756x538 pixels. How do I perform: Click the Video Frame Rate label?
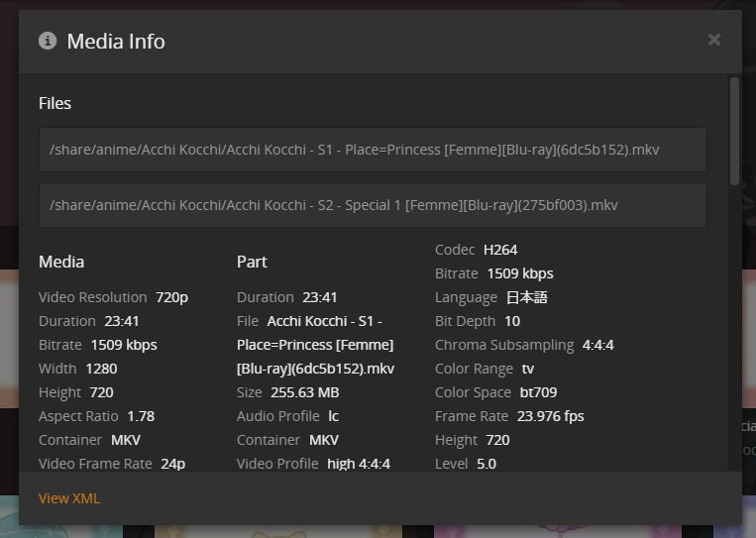tap(95, 464)
